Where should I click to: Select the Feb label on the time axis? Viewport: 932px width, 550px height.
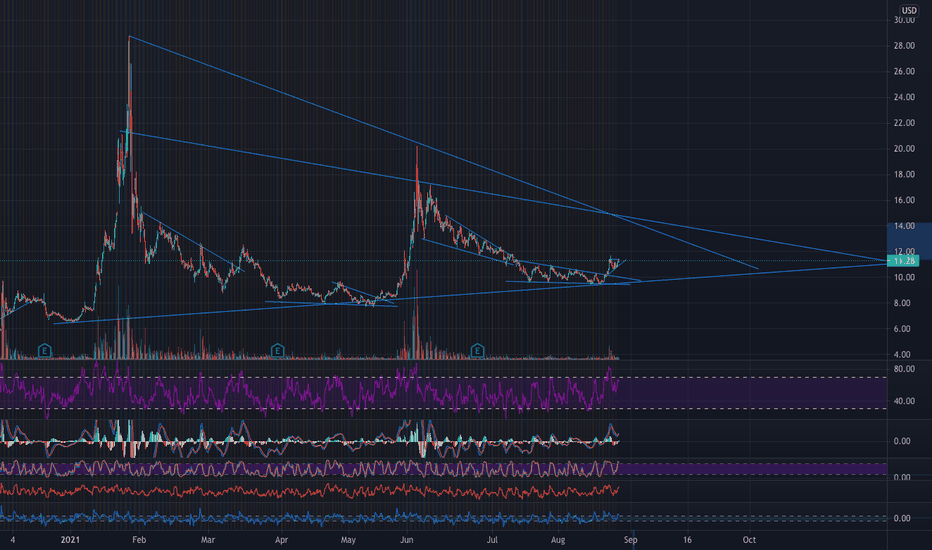pyautogui.click(x=139, y=540)
